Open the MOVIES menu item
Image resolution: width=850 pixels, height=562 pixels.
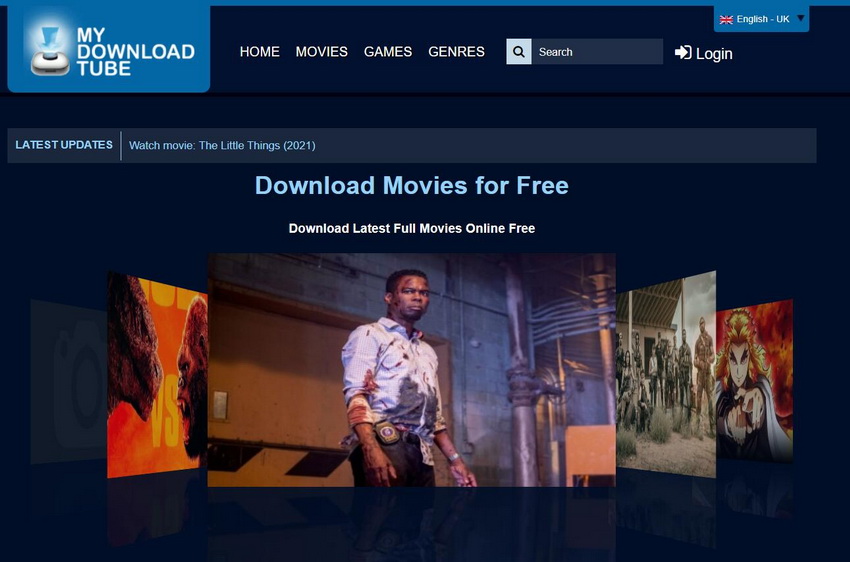322,52
